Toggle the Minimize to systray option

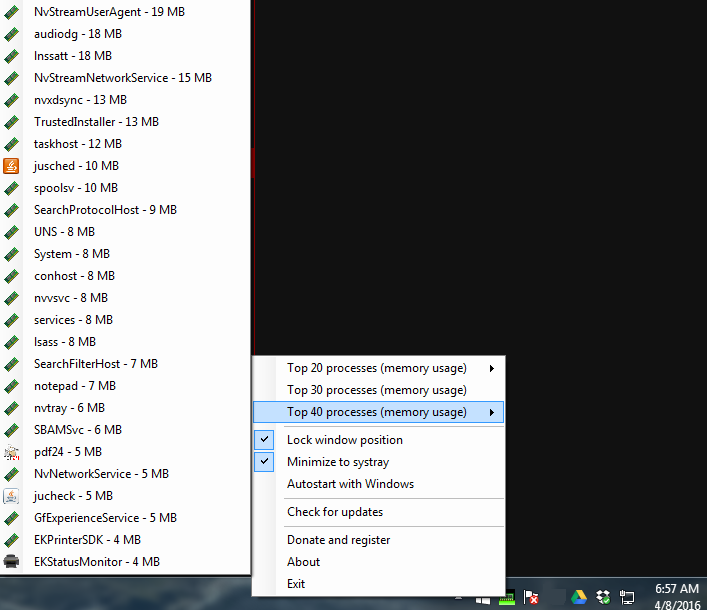pos(378,462)
